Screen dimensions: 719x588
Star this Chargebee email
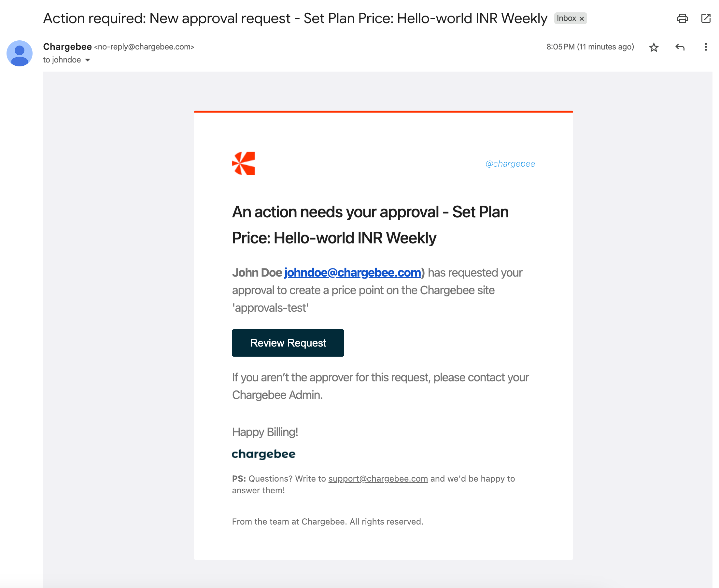654,47
